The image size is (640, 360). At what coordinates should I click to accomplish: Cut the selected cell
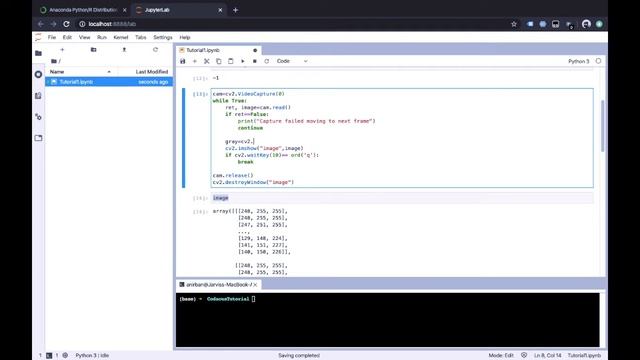coord(207,61)
